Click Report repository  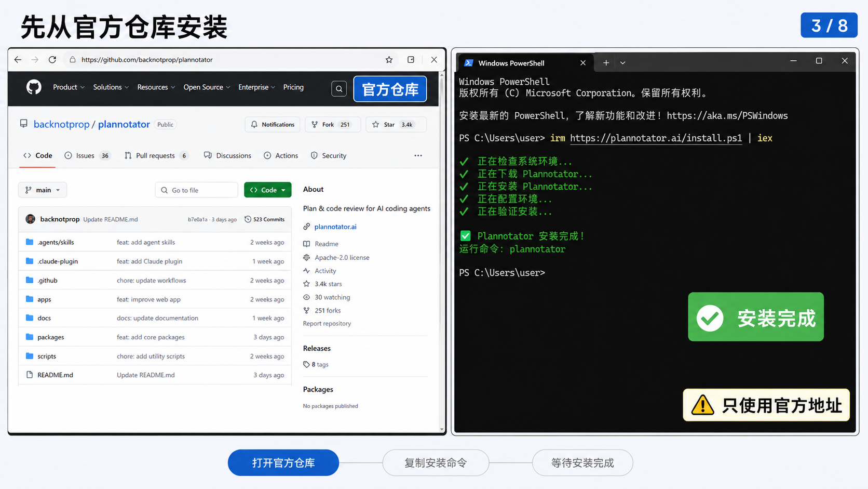coord(327,323)
